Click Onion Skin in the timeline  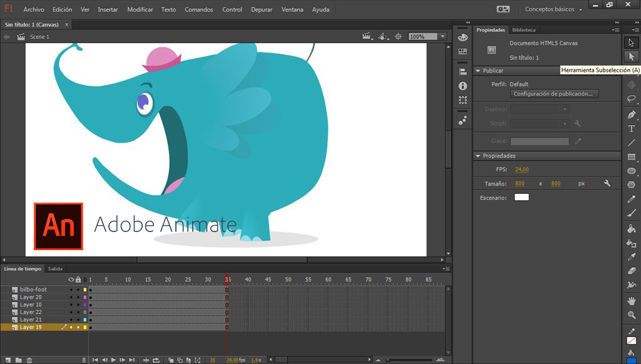[171, 360]
